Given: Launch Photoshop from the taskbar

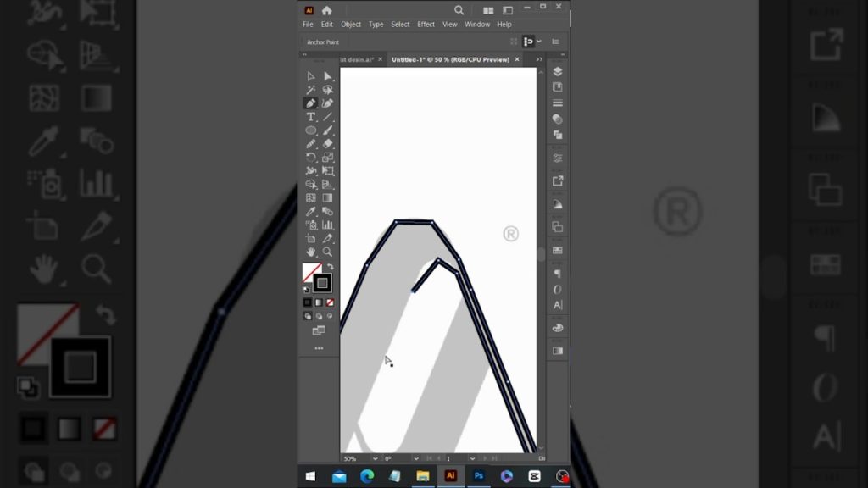Looking at the screenshot, I should (479, 477).
